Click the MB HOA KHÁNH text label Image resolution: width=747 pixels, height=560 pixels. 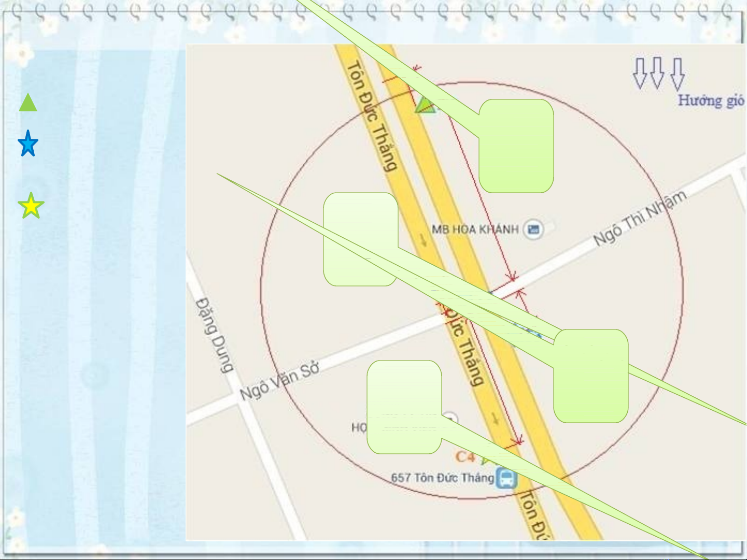pyautogui.click(x=475, y=229)
